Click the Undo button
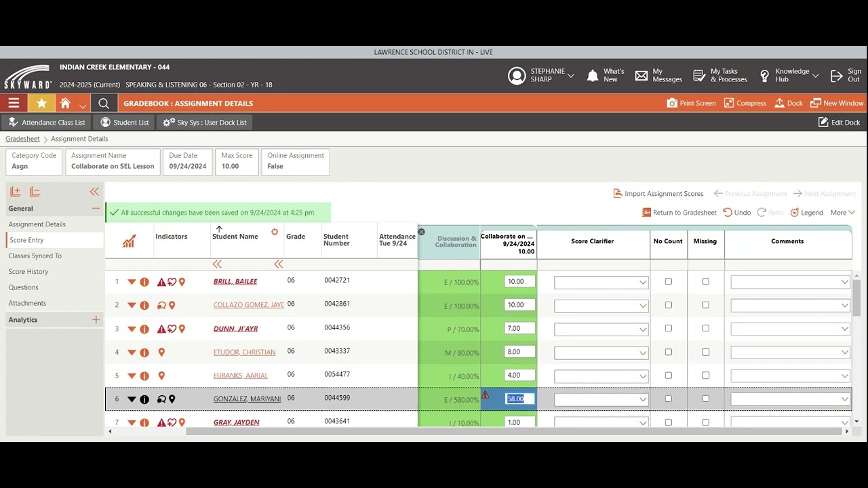This screenshot has width=868, height=488. [x=736, y=212]
